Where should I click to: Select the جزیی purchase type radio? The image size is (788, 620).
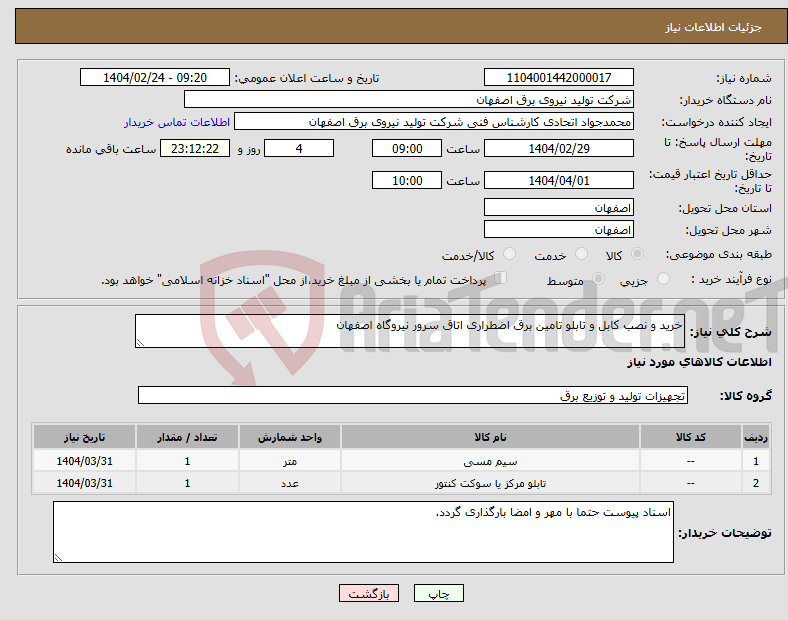tap(663, 278)
